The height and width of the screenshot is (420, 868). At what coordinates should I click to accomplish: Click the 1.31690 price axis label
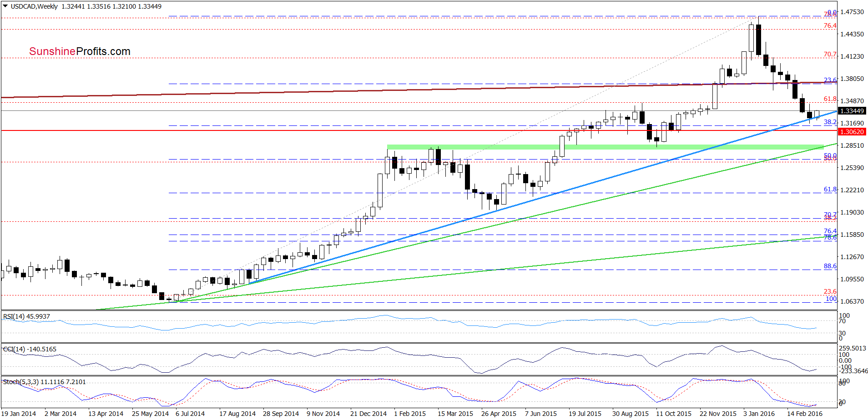852,123
